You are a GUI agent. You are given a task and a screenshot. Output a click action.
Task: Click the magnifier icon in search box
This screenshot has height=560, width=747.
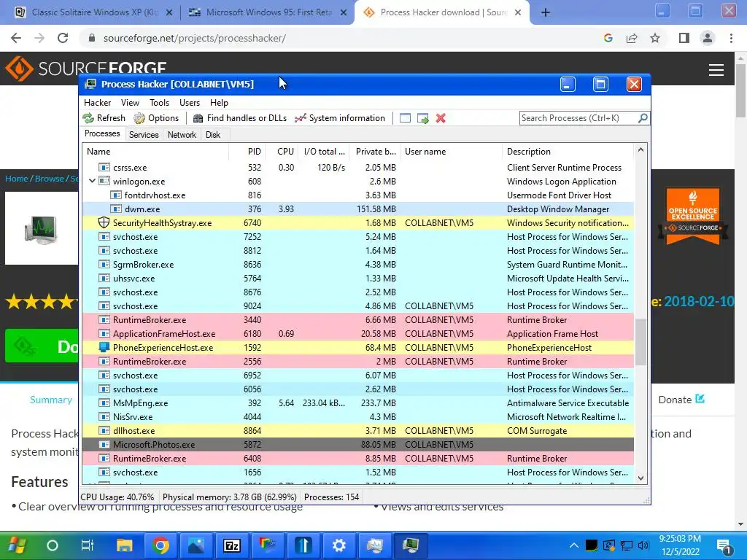pyautogui.click(x=643, y=117)
